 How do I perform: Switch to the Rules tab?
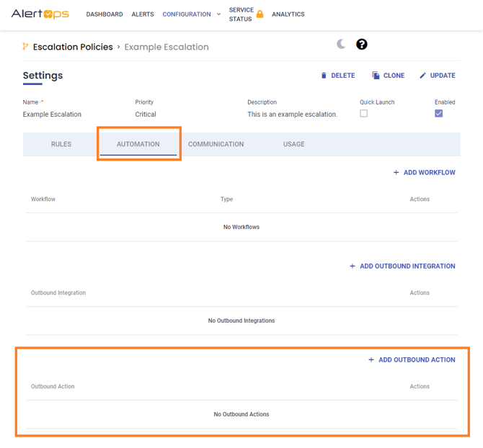pyautogui.click(x=61, y=144)
